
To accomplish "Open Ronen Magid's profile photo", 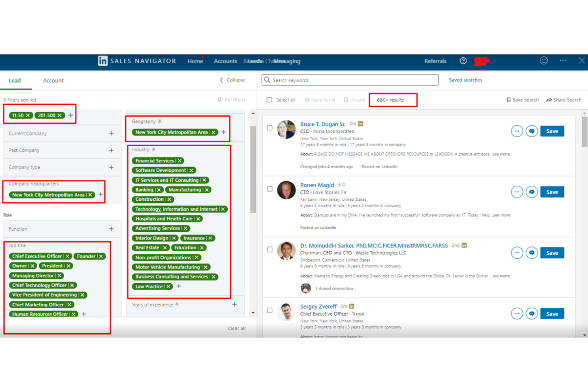I will tap(286, 190).
